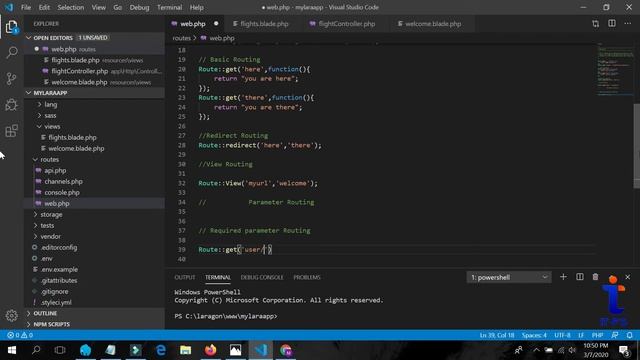Image resolution: width=640 pixels, height=360 pixels.
Task: Open the Action Center notifications icon
Action: 624,350
